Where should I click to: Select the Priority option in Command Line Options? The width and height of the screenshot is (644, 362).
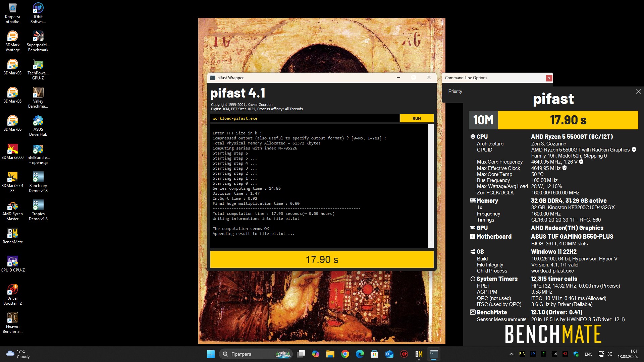455,91
